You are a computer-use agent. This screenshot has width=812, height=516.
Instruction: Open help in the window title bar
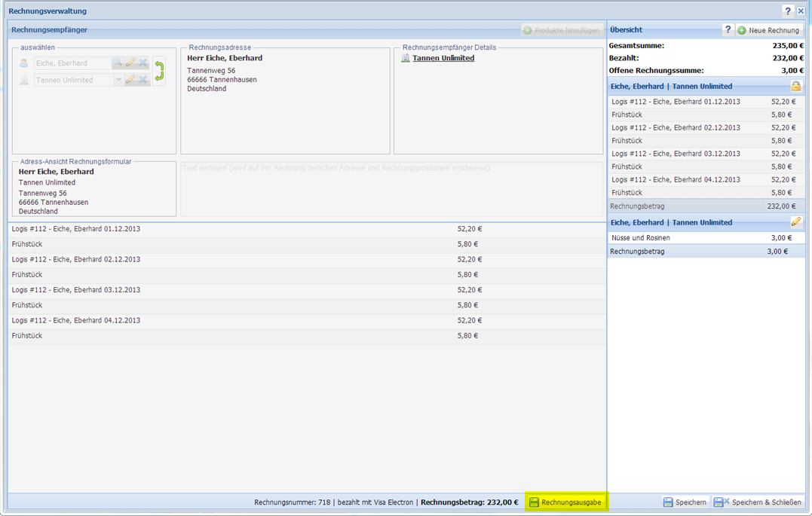coord(788,11)
